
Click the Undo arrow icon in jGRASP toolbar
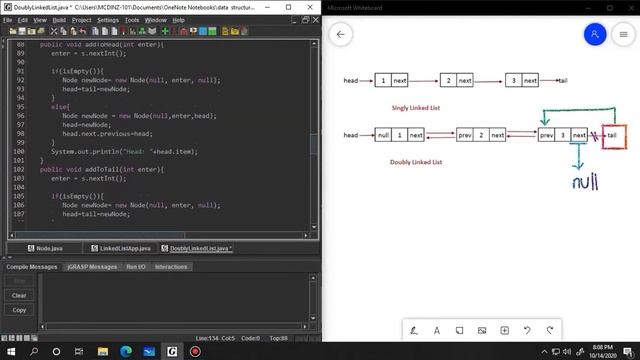tap(83, 31)
